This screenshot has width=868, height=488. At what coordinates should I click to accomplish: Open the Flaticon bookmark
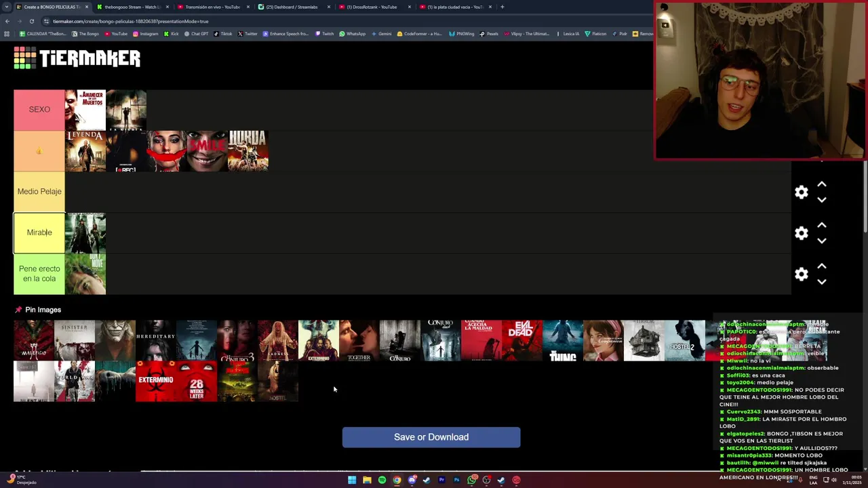pos(596,34)
